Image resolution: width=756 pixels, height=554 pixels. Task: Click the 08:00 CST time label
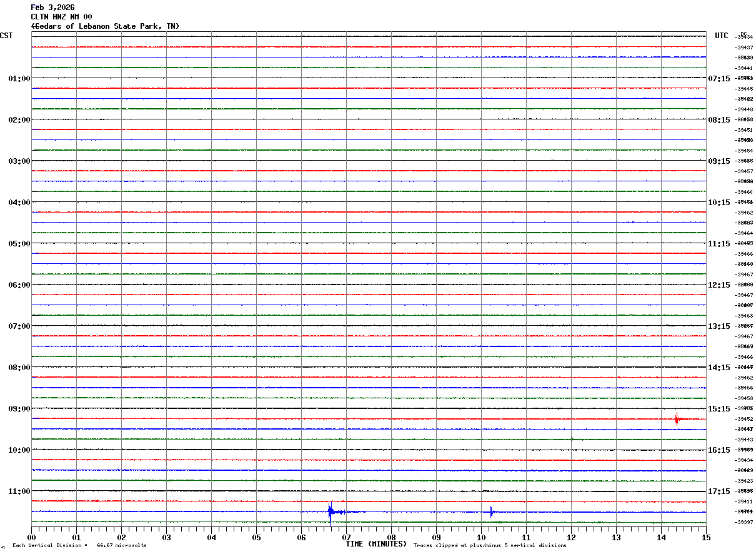coord(19,367)
